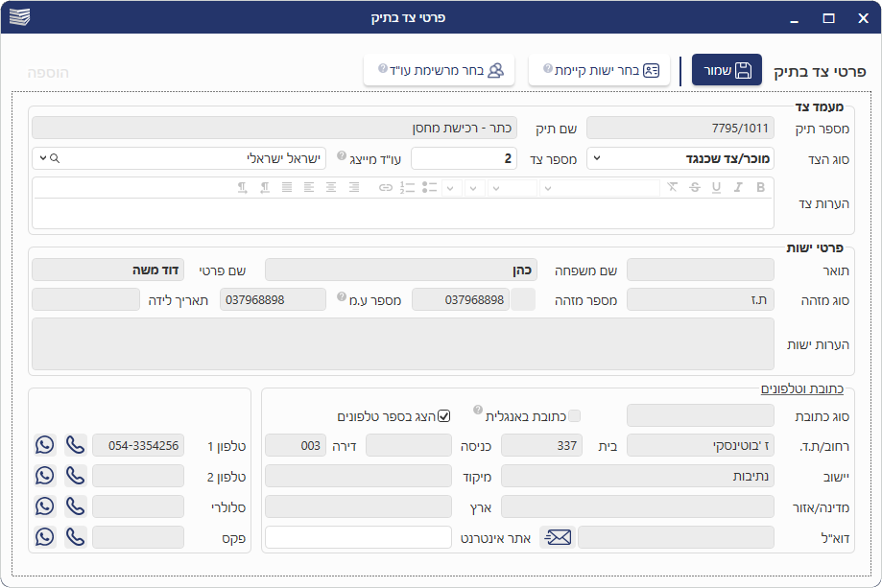Click the phone call icon for פקס

pos(76,537)
